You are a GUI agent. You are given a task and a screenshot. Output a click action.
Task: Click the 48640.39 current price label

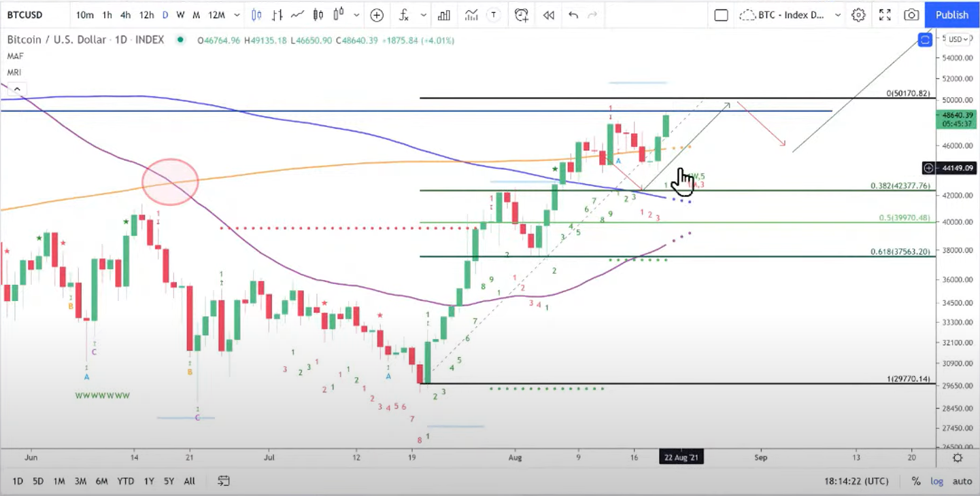959,116
